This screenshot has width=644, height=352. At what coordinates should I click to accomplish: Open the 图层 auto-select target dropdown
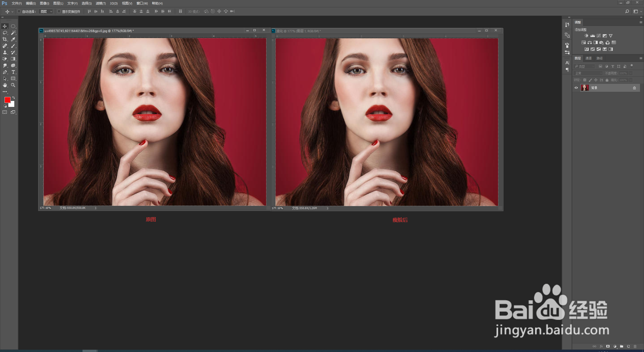pyautogui.click(x=46, y=12)
